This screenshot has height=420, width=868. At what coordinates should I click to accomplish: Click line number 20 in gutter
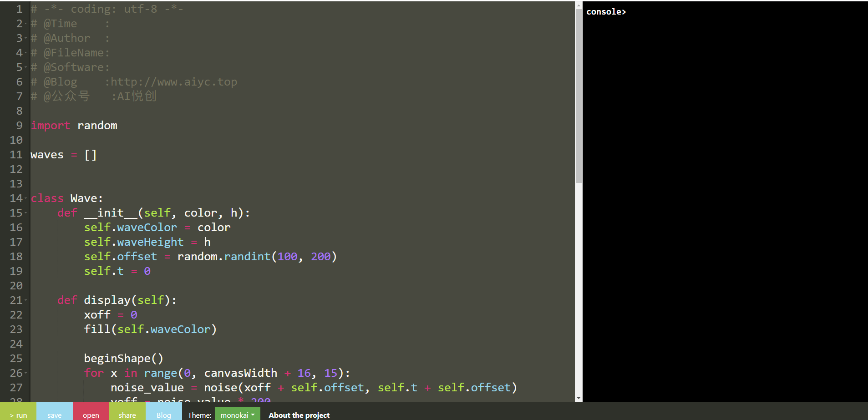point(16,286)
